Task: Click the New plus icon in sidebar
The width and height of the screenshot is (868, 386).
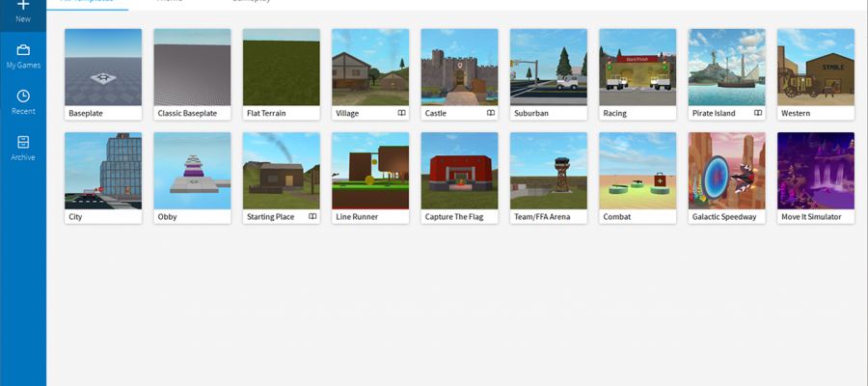Action: [23, 6]
